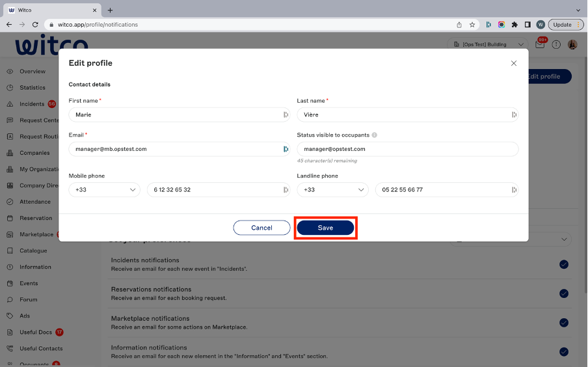588x367 pixels.
Task: Reload the page
Action: click(35, 25)
